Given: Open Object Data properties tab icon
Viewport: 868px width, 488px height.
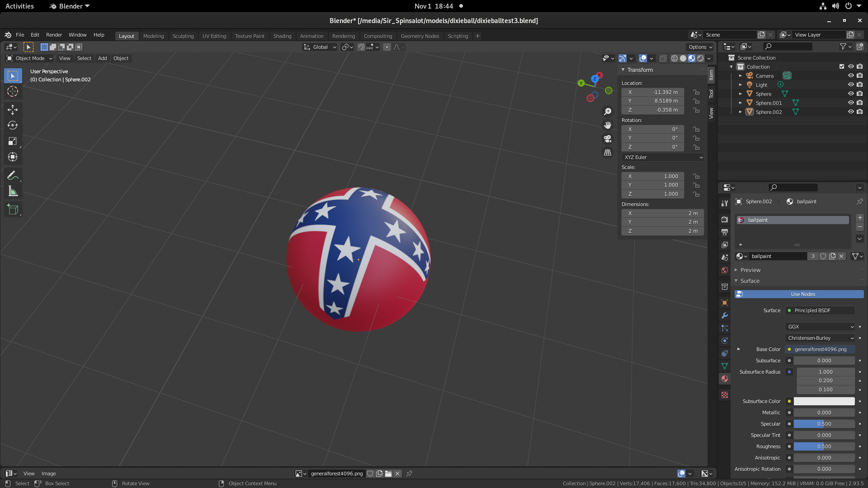Looking at the screenshot, I should tap(725, 366).
